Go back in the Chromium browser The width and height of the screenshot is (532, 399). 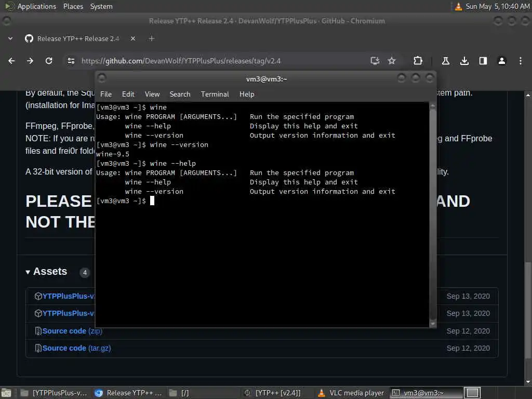point(11,61)
